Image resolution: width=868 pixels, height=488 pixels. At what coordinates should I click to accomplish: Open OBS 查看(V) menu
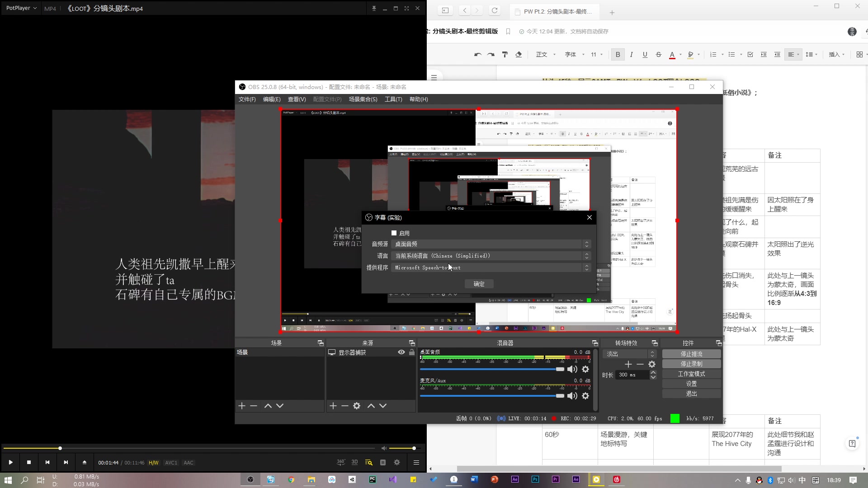tap(297, 99)
